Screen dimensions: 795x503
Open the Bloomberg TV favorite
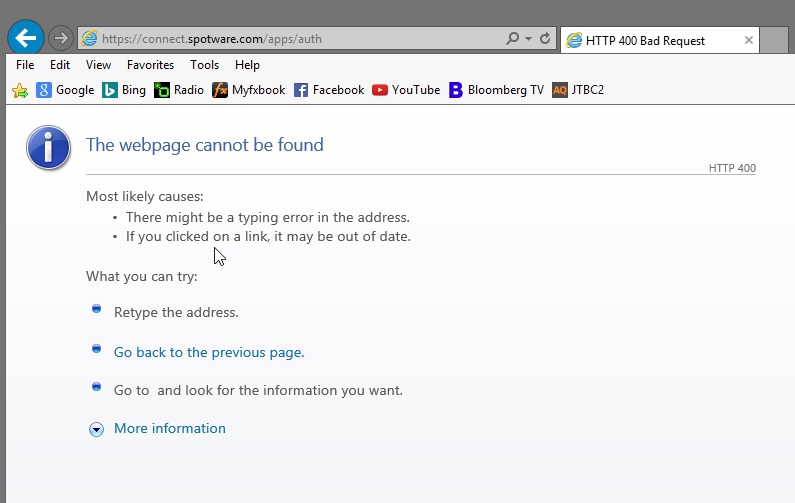point(496,90)
